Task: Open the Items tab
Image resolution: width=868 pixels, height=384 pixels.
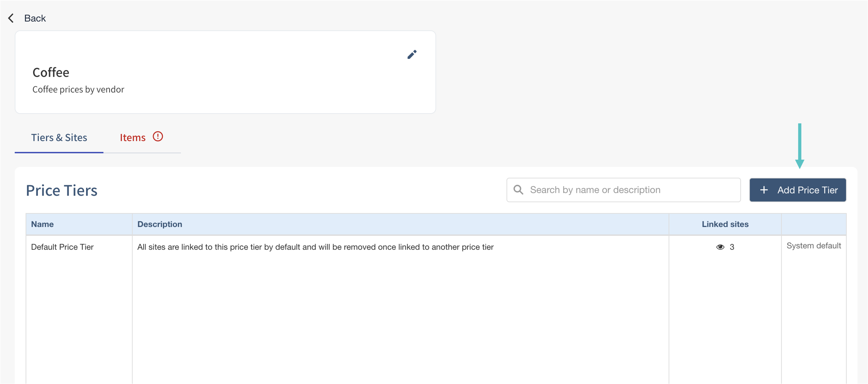Action: click(133, 138)
